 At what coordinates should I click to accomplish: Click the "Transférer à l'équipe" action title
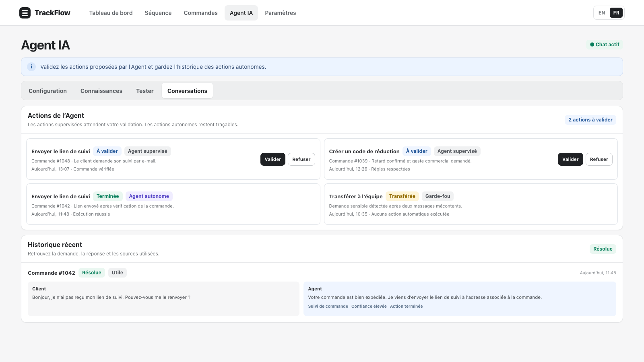pos(356,197)
